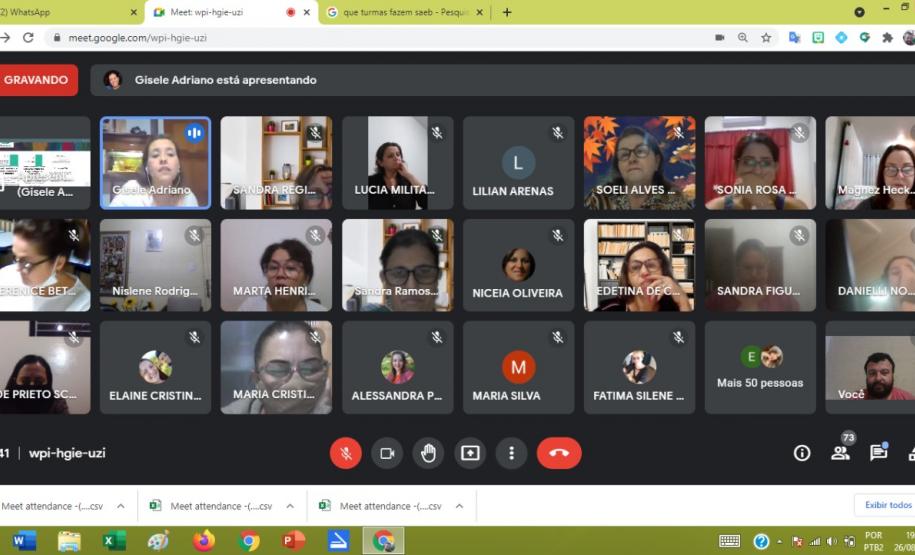This screenshot has width=915, height=555.
Task: Toggle the camera button off
Action: pos(387,453)
